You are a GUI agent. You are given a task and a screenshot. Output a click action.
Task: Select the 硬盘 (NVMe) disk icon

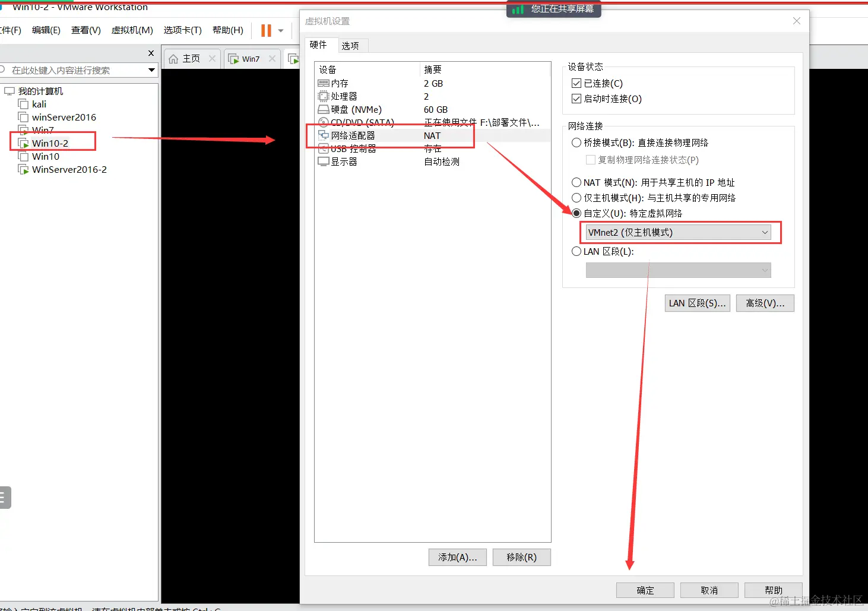click(x=324, y=109)
